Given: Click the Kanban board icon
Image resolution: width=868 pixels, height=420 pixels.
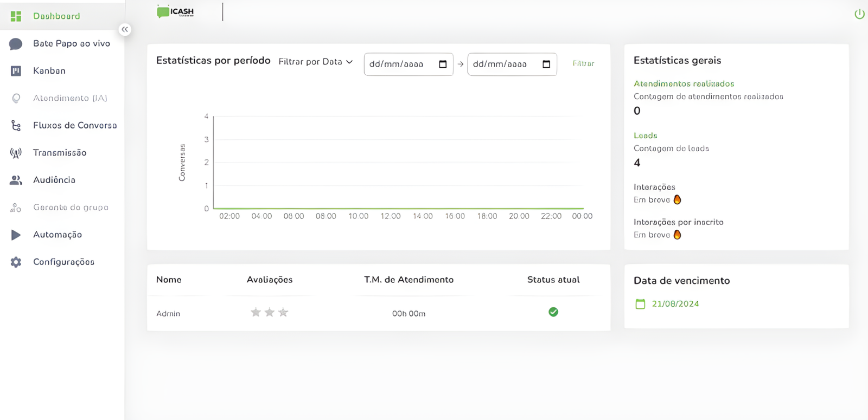Looking at the screenshot, I should (16, 71).
